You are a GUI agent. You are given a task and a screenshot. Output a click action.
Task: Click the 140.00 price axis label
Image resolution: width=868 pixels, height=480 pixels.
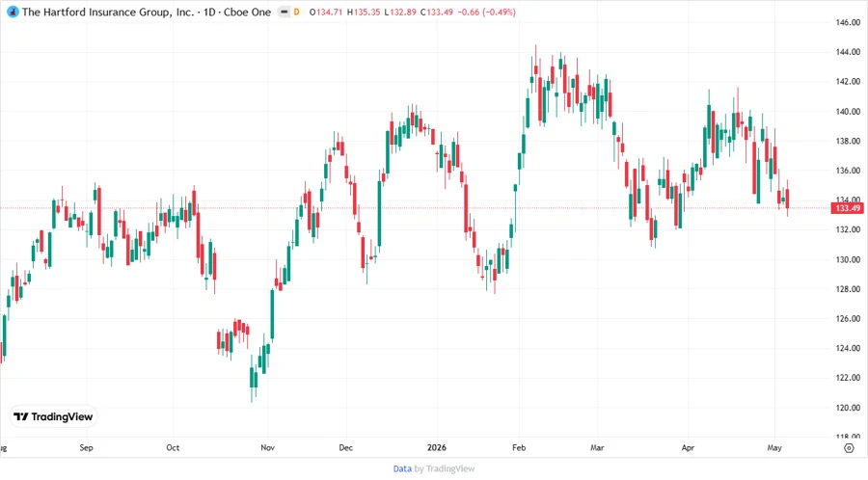click(848, 111)
